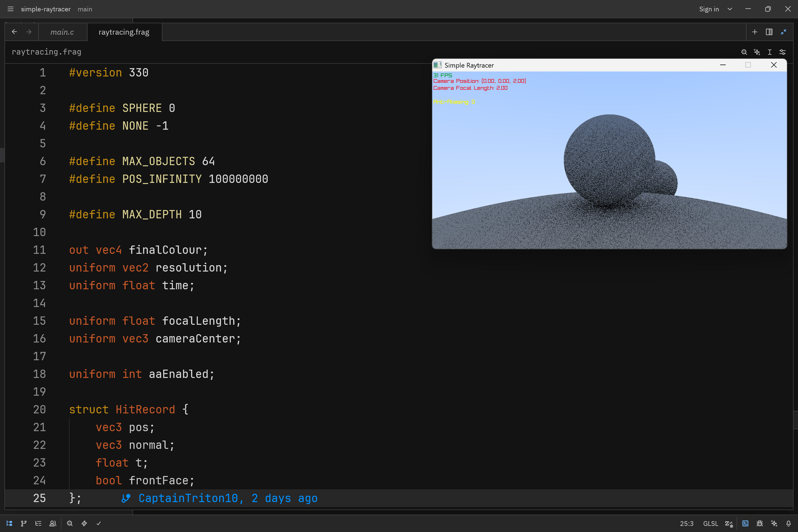The height and width of the screenshot is (532, 798).
Task: Open the outline panel icon
Action: click(x=38, y=523)
